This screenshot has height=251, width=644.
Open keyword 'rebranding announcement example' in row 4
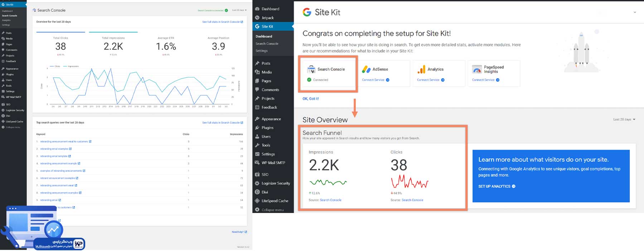pos(58,164)
